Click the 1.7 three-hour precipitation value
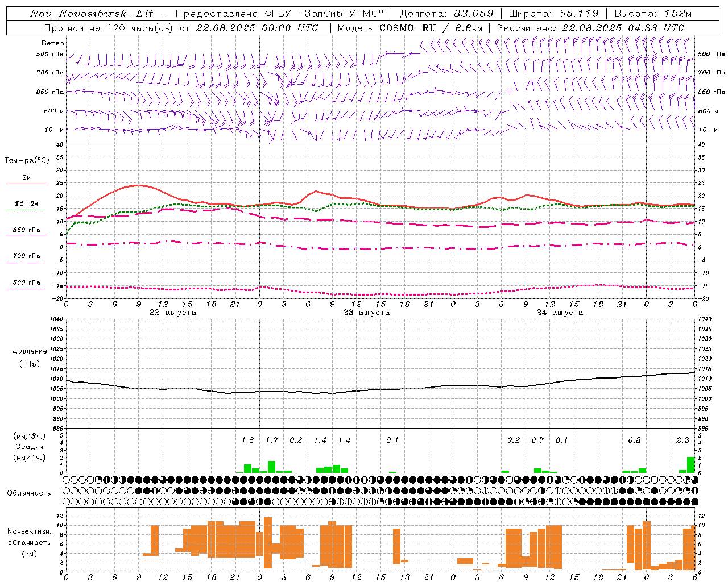 coord(272,440)
